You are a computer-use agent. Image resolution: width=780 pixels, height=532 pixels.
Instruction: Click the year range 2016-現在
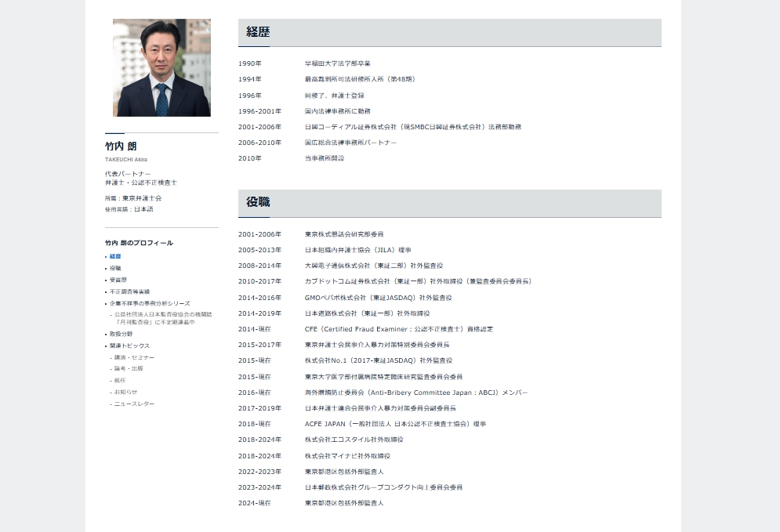[x=255, y=393]
